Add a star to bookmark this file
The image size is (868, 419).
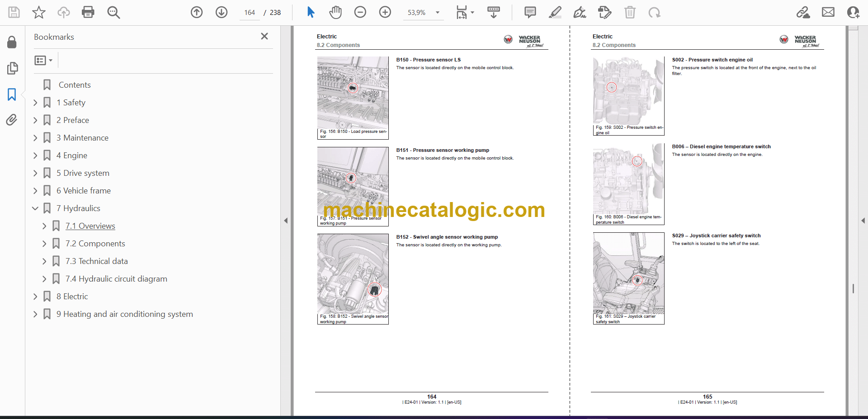[39, 12]
